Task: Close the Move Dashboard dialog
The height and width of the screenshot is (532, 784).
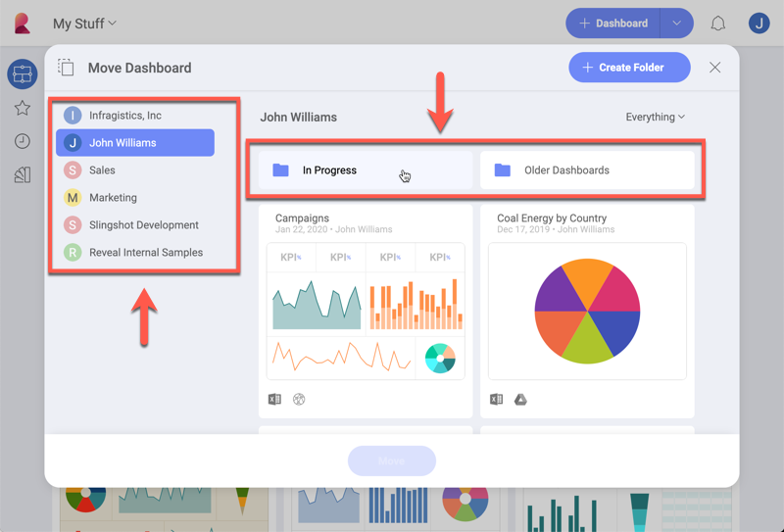Action: tap(715, 68)
